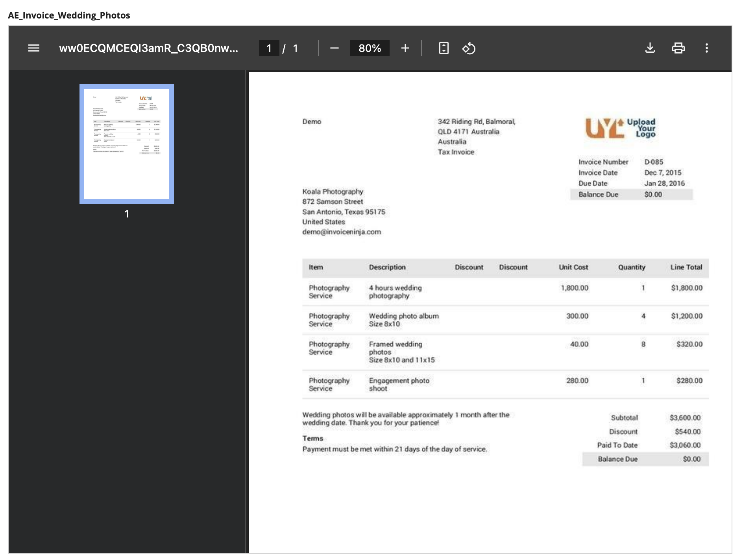Open the more actions menu

pos(707,48)
